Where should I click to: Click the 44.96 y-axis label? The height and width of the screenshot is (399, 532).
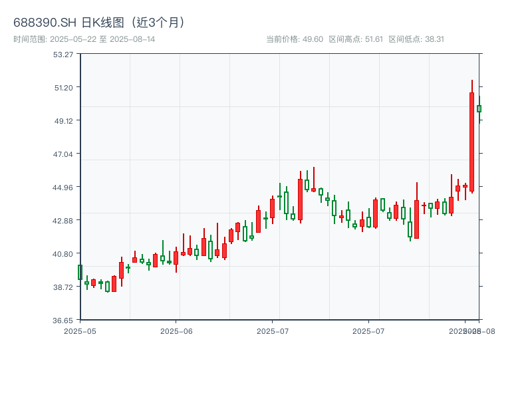tap(63, 188)
